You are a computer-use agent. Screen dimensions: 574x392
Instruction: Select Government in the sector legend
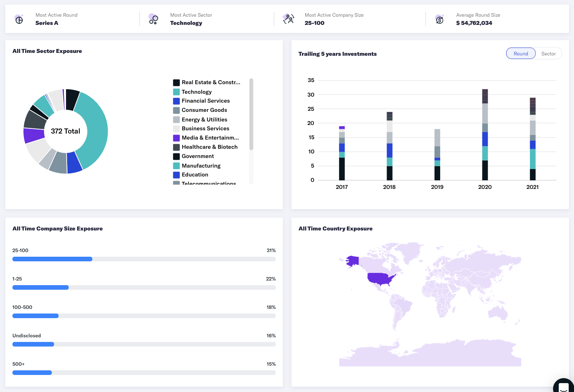(198, 156)
